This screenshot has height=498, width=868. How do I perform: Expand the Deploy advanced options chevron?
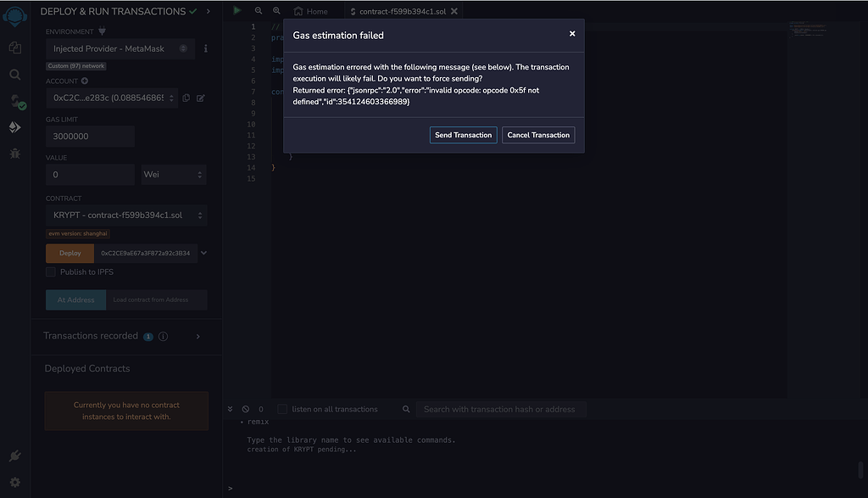[x=202, y=253]
